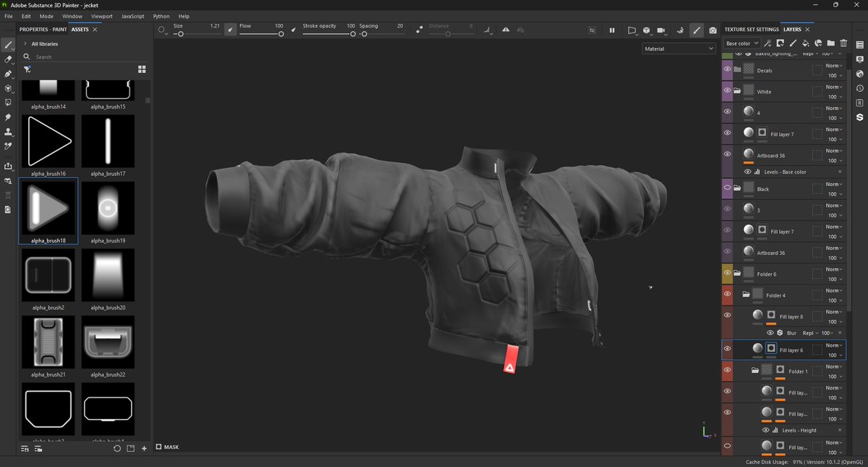Screen dimensions: 868x467
Task: Open the Material viewport mode dropdown
Action: [x=678, y=49]
